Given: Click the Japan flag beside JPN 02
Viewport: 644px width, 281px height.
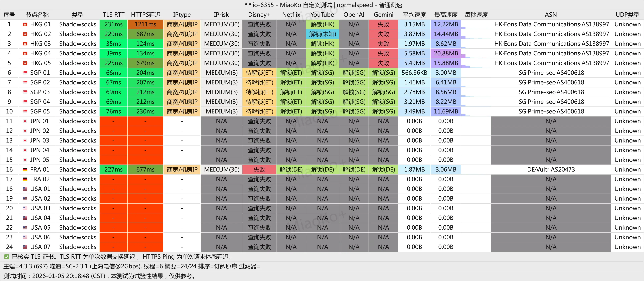Looking at the screenshot, I should [25, 131].
